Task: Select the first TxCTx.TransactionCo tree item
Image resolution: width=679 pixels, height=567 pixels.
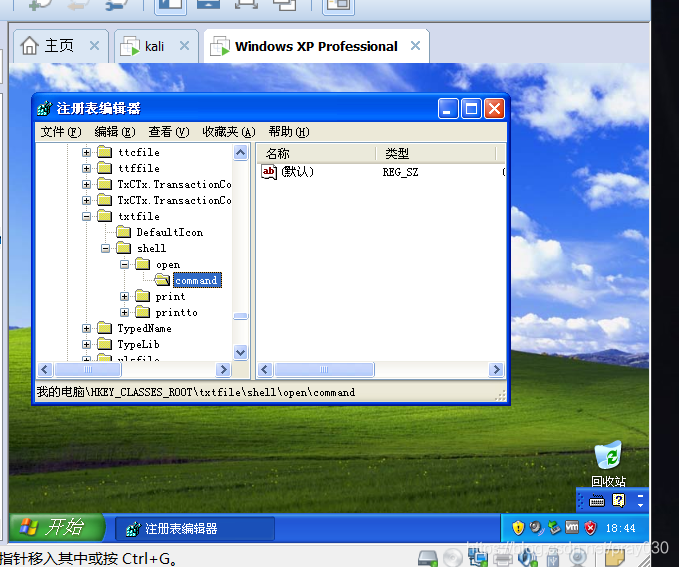Action: pos(175,185)
